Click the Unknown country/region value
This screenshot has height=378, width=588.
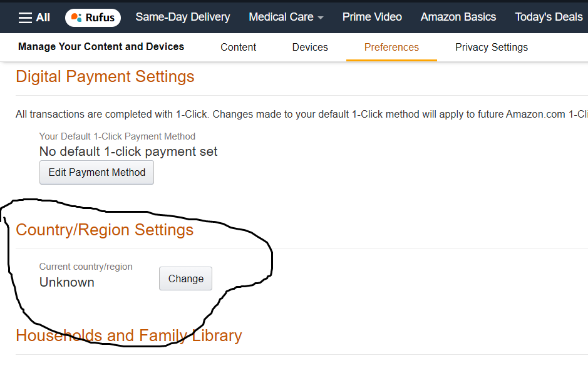pyautogui.click(x=67, y=282)
